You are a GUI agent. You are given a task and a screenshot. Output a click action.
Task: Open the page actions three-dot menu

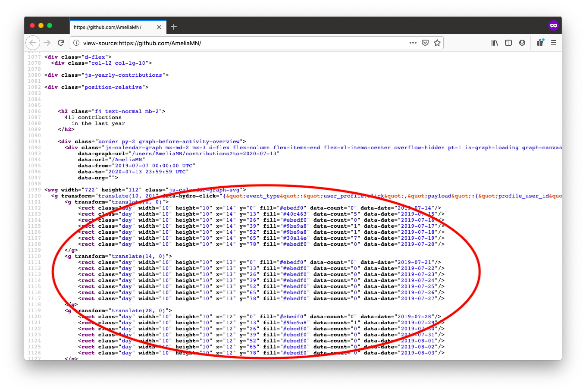413,43
